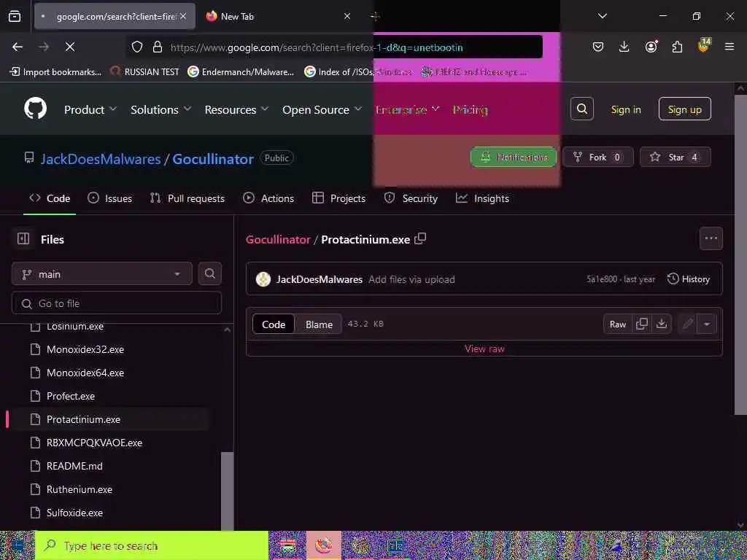
Task: Expand the Product menu
Action: click(x=90, y=109)
